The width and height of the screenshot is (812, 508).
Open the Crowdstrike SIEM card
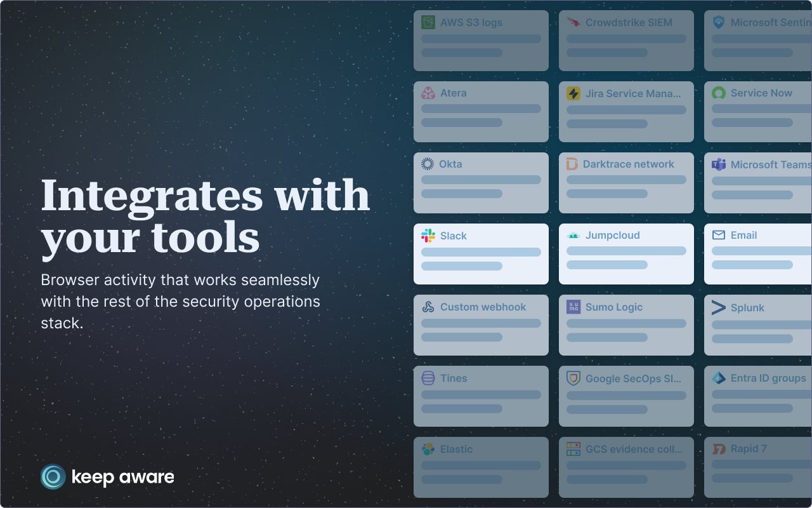pos(626,41)
